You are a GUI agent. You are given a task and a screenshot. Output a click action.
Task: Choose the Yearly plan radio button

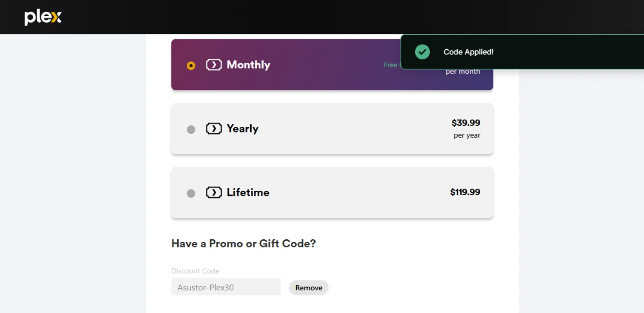point(191,129)
